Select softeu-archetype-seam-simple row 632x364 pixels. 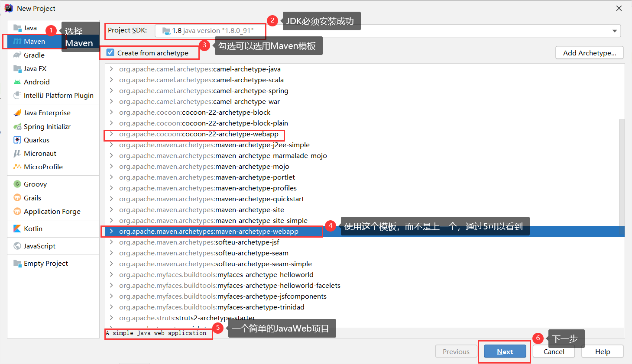365,264
